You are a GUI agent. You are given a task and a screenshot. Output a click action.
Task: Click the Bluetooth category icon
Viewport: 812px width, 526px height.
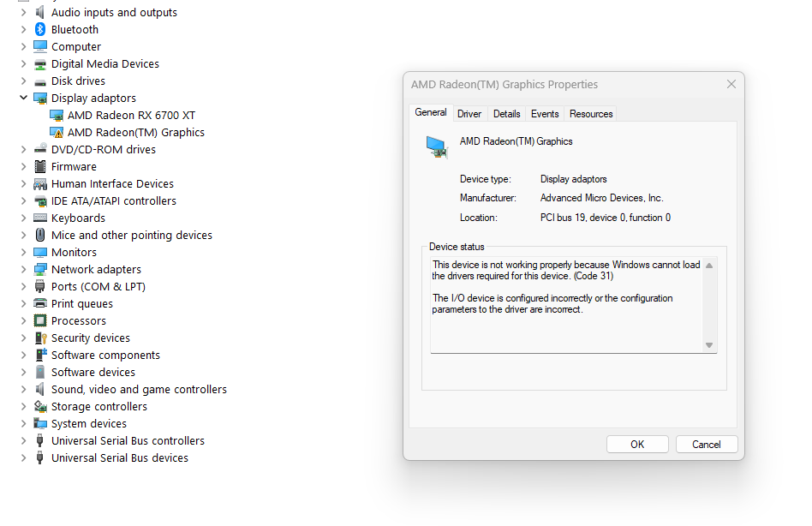tap(40, 29)
